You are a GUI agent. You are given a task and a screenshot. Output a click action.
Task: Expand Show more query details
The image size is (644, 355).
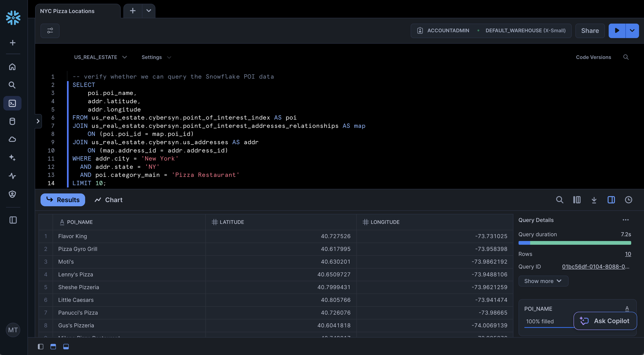coord(543,281)
